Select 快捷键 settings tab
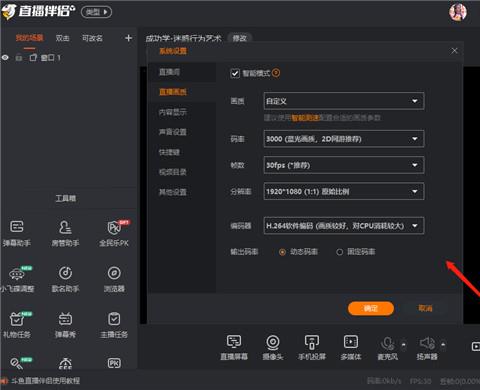The image size is (480, 390). (182, 152)
